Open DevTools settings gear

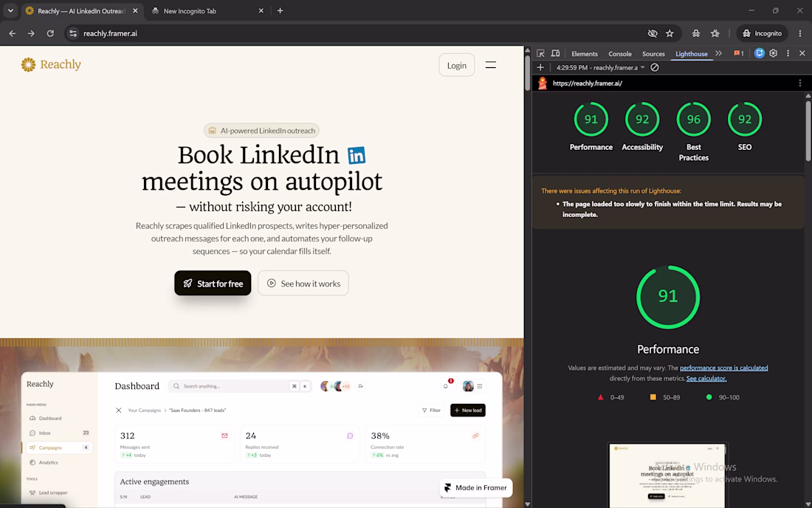[x=773, y=53]
